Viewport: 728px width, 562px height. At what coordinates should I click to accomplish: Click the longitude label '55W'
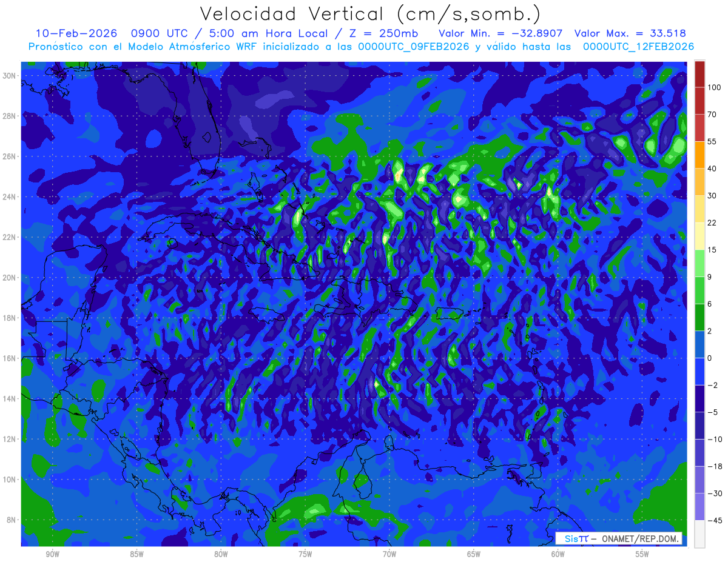[x=642, y=555]
